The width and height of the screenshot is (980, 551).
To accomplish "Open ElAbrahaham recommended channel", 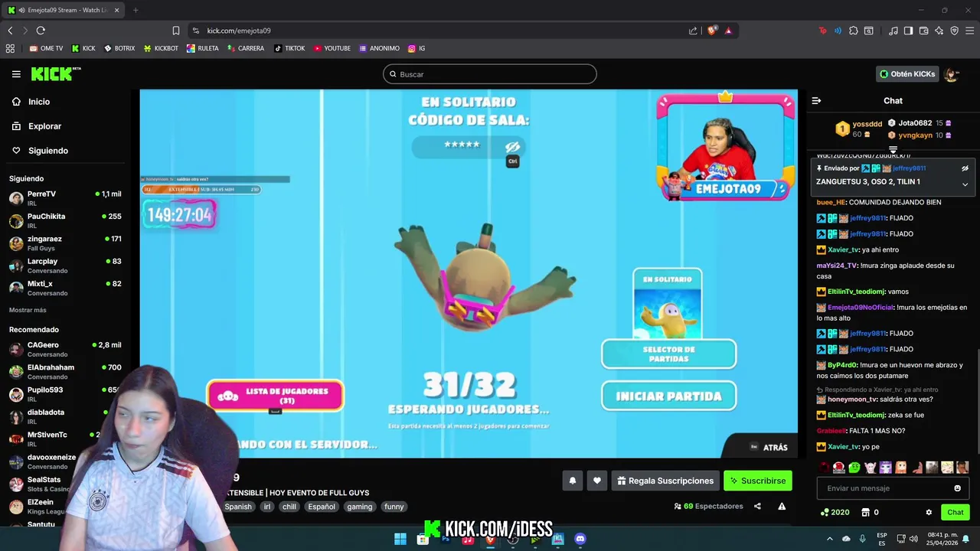I will click(67, 371).
